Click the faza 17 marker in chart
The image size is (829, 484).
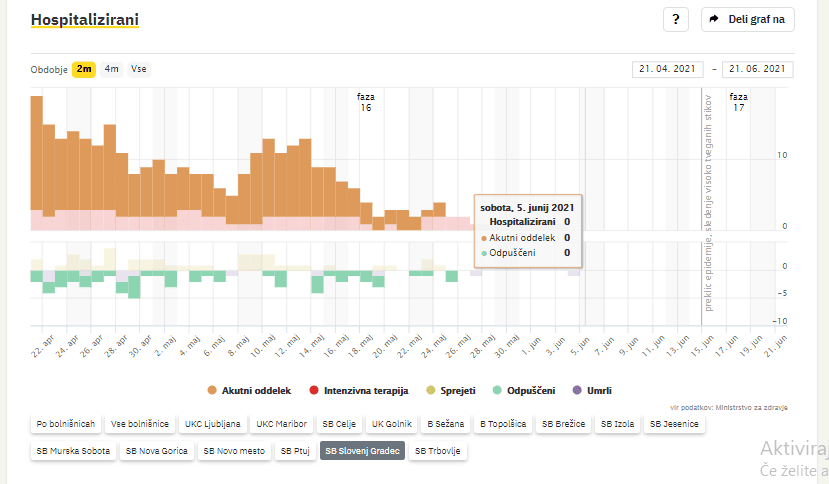738,101
